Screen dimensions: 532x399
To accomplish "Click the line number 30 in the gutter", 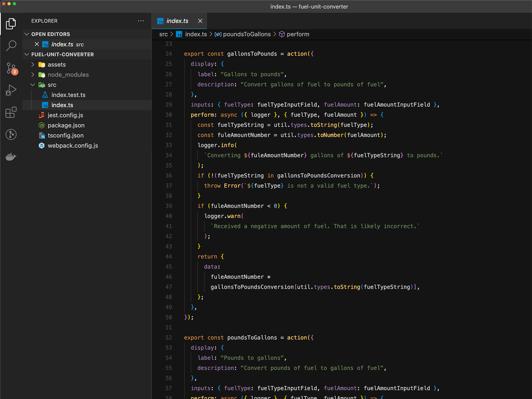I will [x=169, y=115].
